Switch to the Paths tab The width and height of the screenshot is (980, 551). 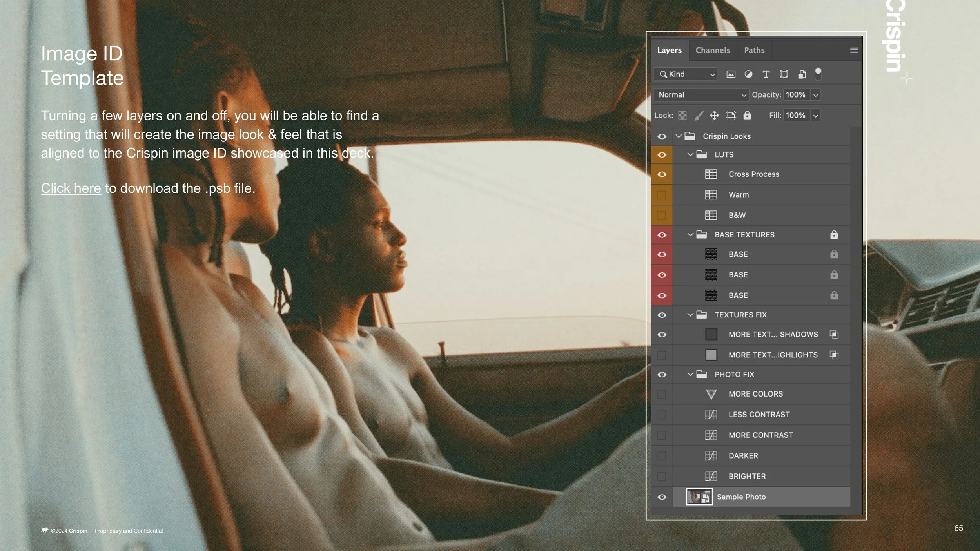click(754, 50)
